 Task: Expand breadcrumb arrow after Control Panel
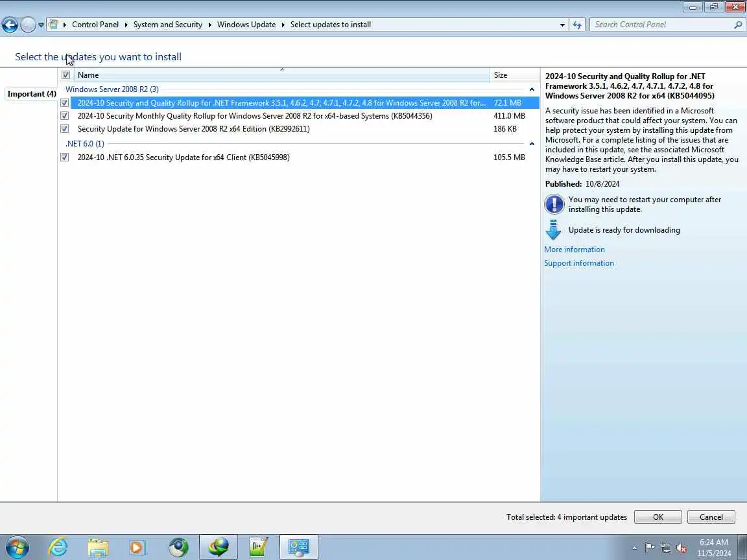(x=126, y=25)
